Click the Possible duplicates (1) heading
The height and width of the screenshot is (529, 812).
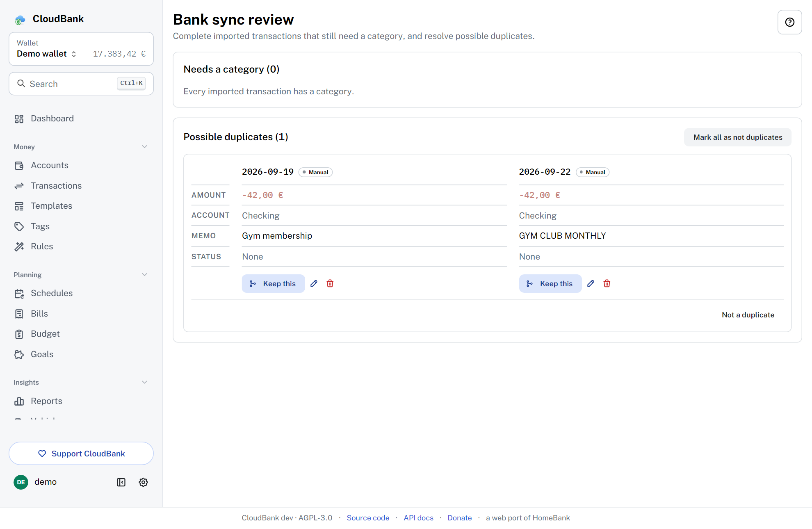(x=236, y=137)
